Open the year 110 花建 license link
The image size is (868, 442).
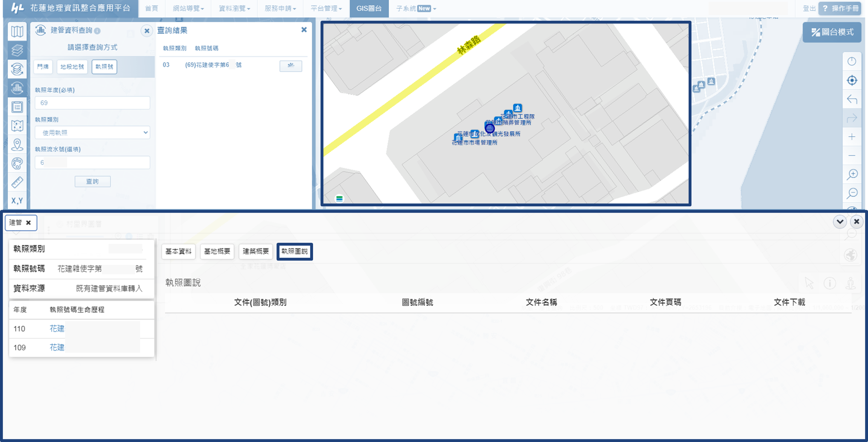pyautogui.click(x=57, y=329)
